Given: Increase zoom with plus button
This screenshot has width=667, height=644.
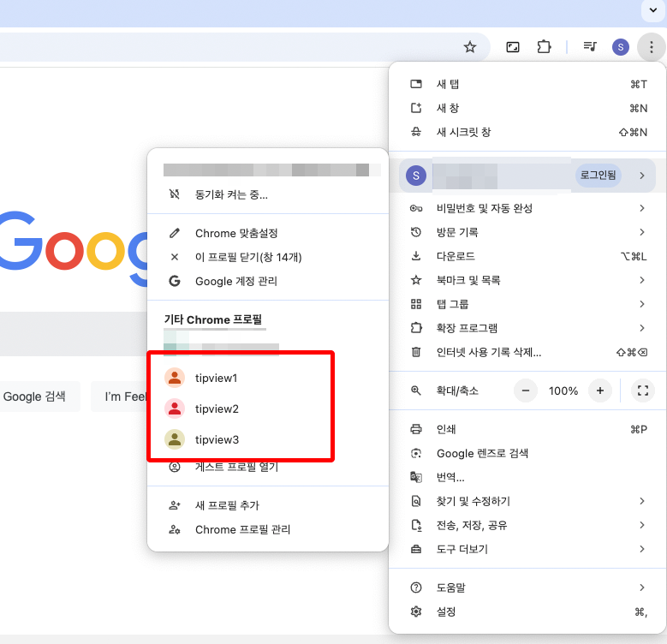Looking at the screenshot, I should coord(600,391).
